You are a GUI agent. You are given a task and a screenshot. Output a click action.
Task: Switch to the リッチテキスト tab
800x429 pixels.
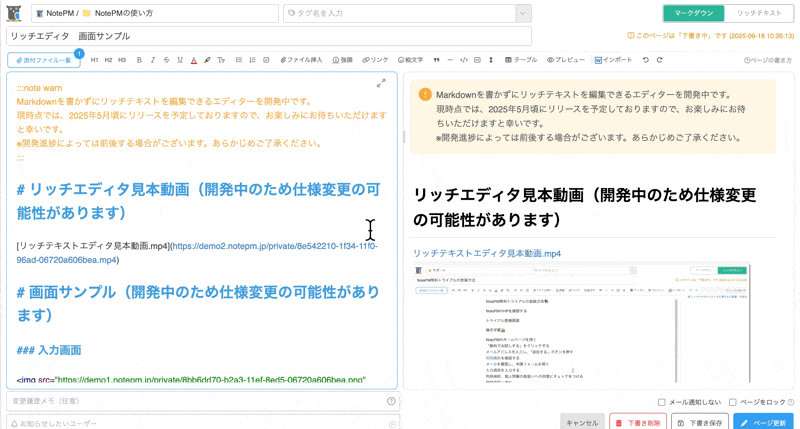click(x=759, y=13)
